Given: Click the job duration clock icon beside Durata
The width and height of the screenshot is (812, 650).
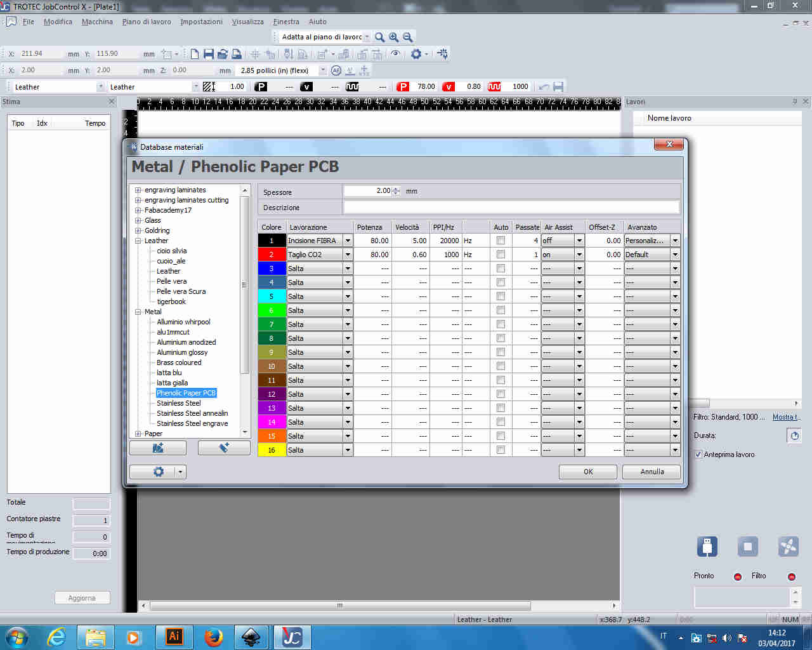Looking at the screenshot, I should (794, 435).
